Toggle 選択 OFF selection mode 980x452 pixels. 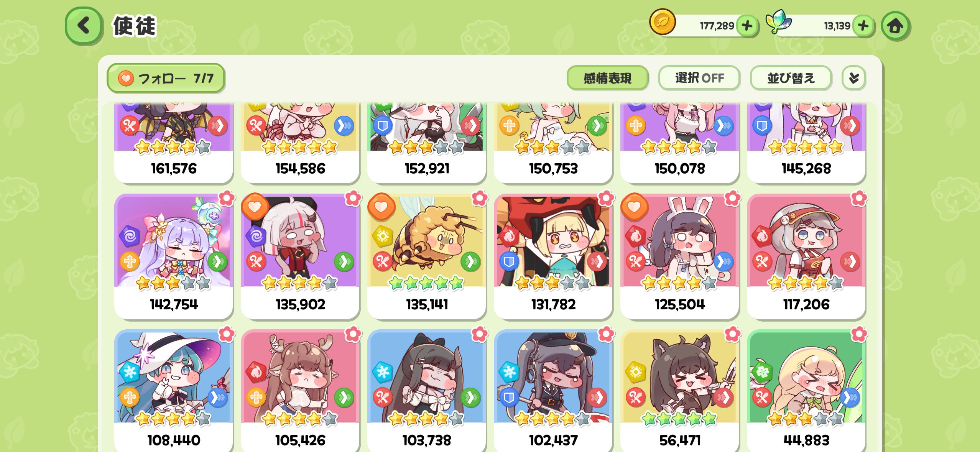[699, 78]
